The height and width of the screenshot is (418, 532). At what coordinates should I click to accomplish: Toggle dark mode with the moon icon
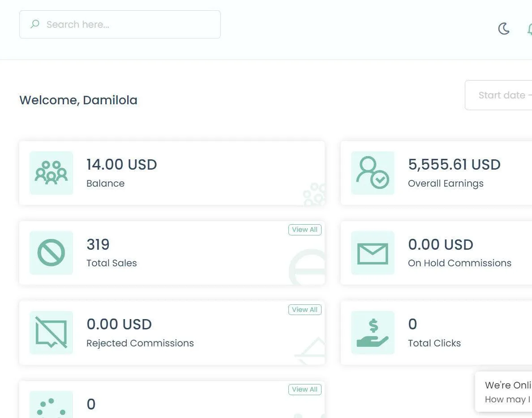click(504, 29)
